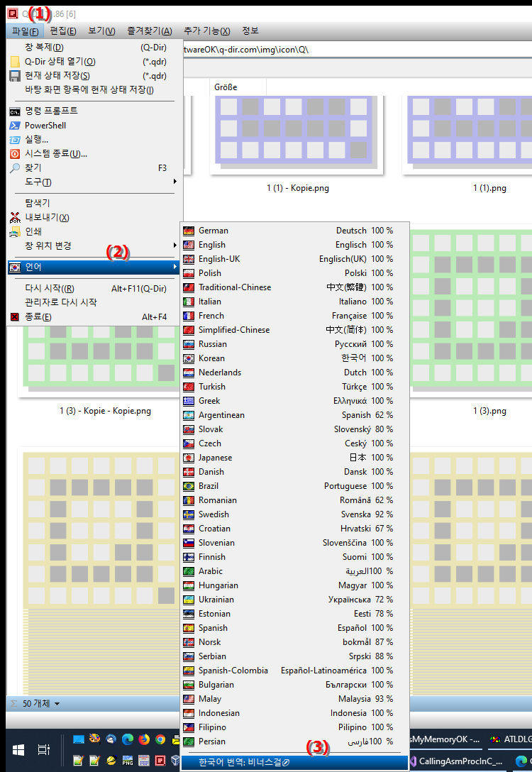The height and width of the screenshot is (772, 532).
Task: Select 바탕 화면 항목에 현재 상태 저장
Action: click(x=95, y=90)
